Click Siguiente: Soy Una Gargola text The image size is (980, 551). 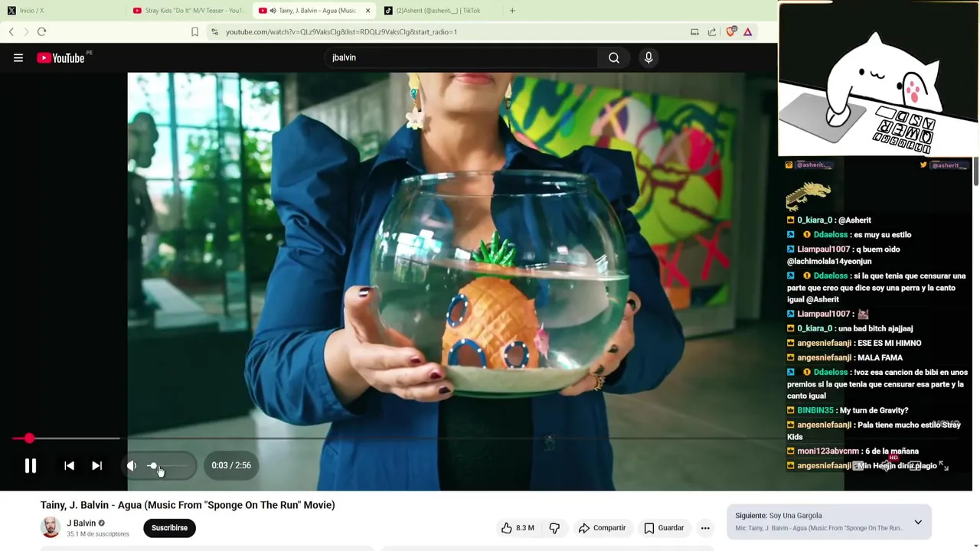tap(779, 516)
